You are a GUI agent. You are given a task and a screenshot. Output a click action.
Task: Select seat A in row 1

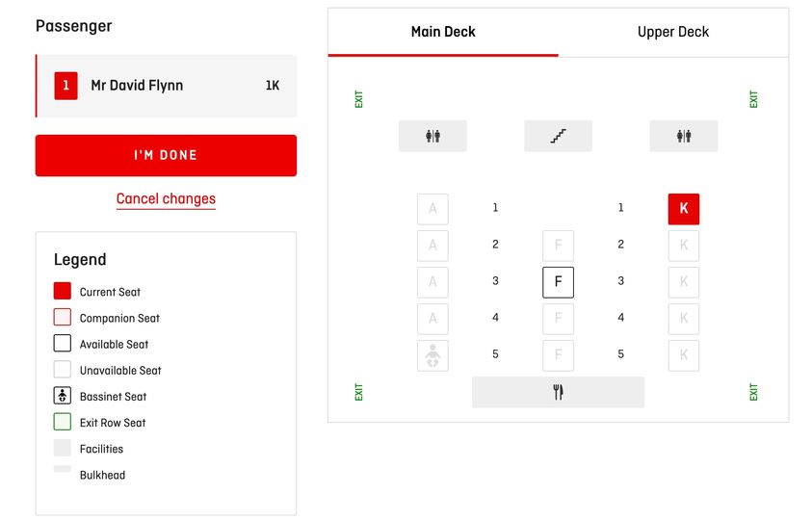(432, 209)
